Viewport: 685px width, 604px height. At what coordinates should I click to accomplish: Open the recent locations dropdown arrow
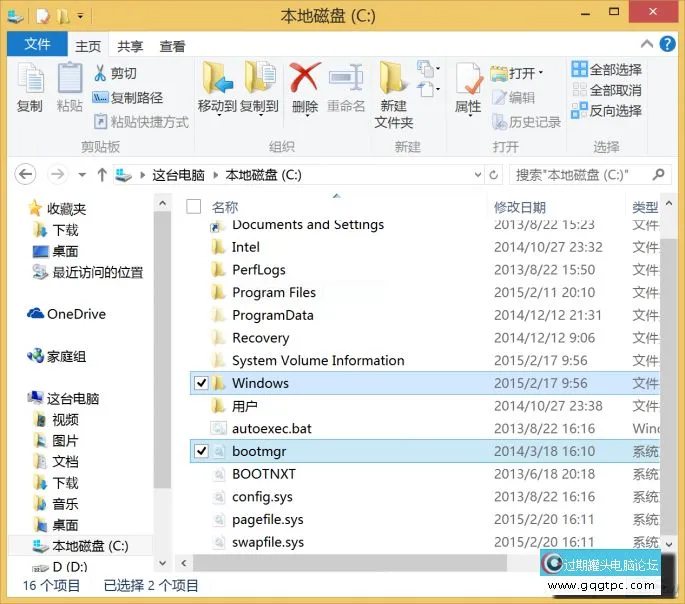coord(82,175)
